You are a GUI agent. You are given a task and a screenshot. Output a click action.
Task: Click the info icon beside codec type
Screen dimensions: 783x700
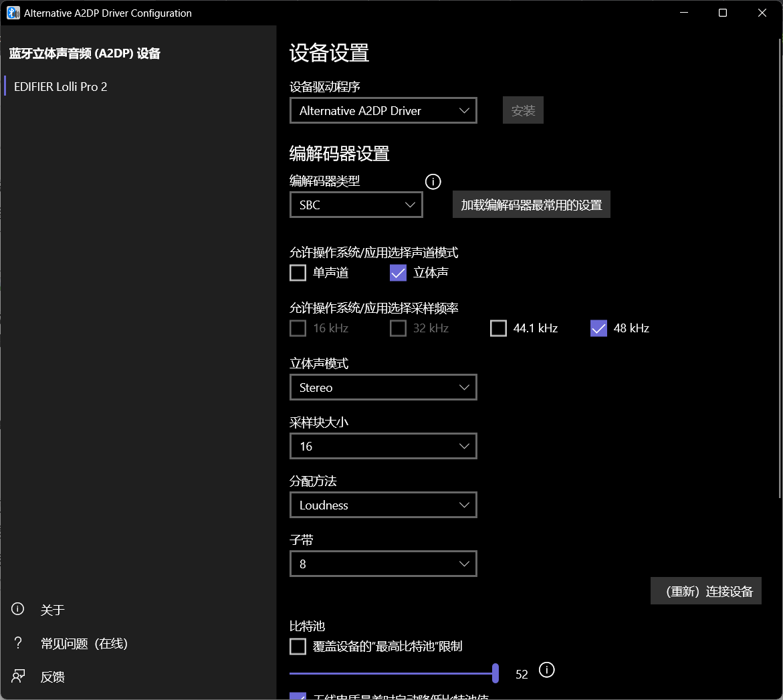433,181
